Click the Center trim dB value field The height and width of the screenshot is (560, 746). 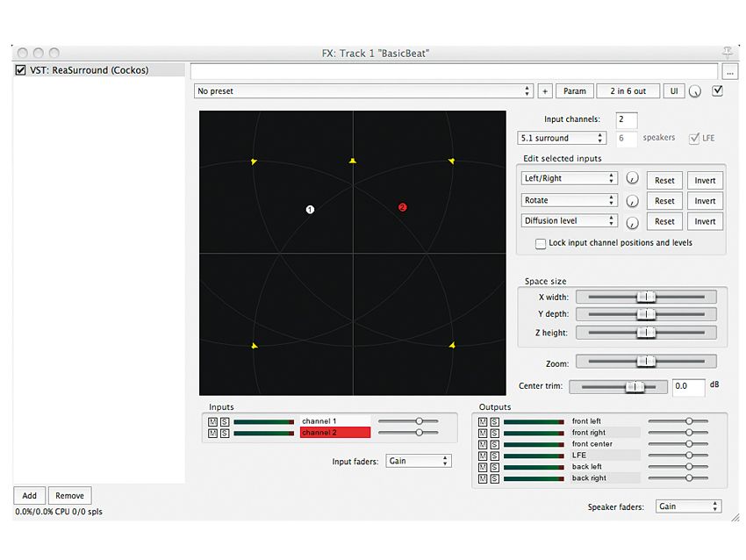click(688, 387)
